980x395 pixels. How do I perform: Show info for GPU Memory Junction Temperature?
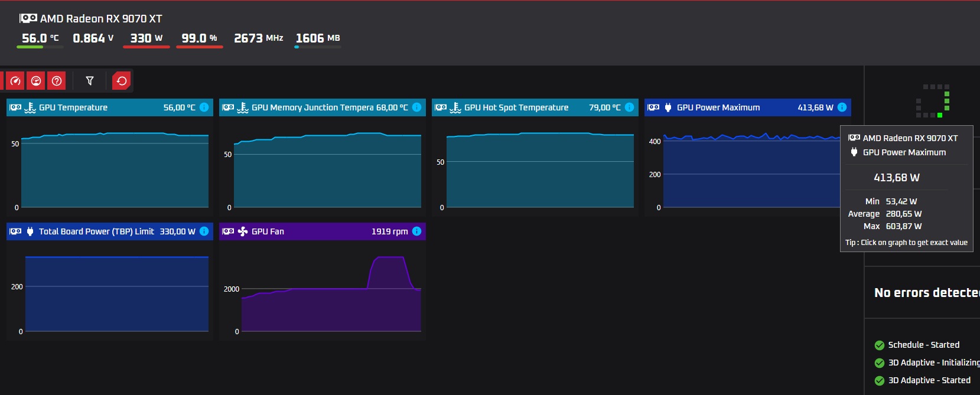[x=416, y=107]
